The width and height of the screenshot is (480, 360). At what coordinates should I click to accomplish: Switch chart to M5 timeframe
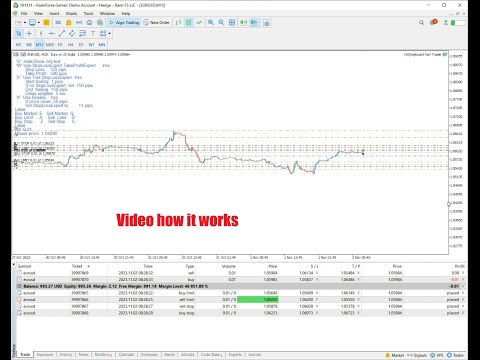tap(29, 44)
